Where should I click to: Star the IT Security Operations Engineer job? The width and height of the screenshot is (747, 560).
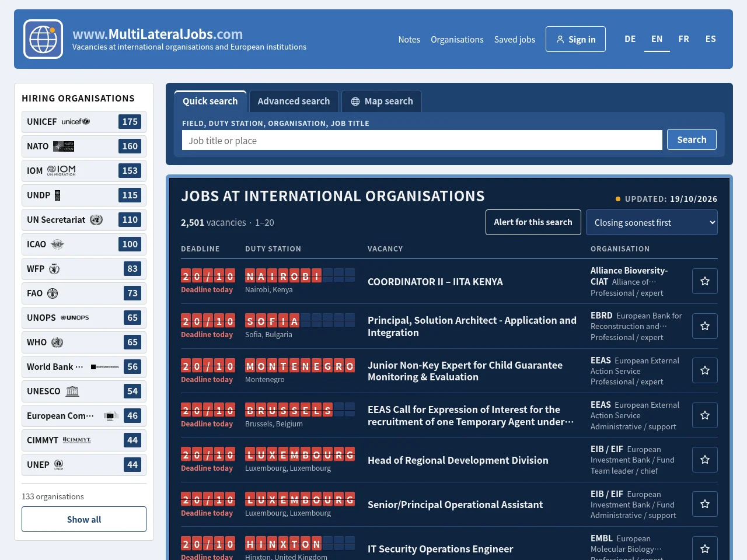pyautogui.click(x=705, y=548)
